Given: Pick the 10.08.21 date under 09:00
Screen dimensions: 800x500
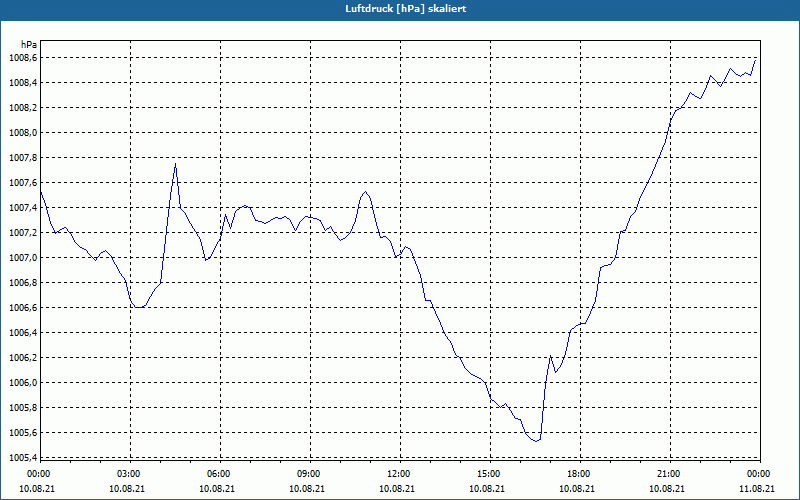Looking at the screenshot, I should [x=307, y=488].
